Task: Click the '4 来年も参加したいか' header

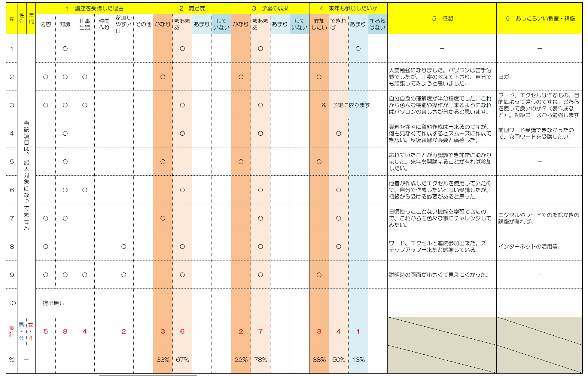Action: [x=348, y=8]
